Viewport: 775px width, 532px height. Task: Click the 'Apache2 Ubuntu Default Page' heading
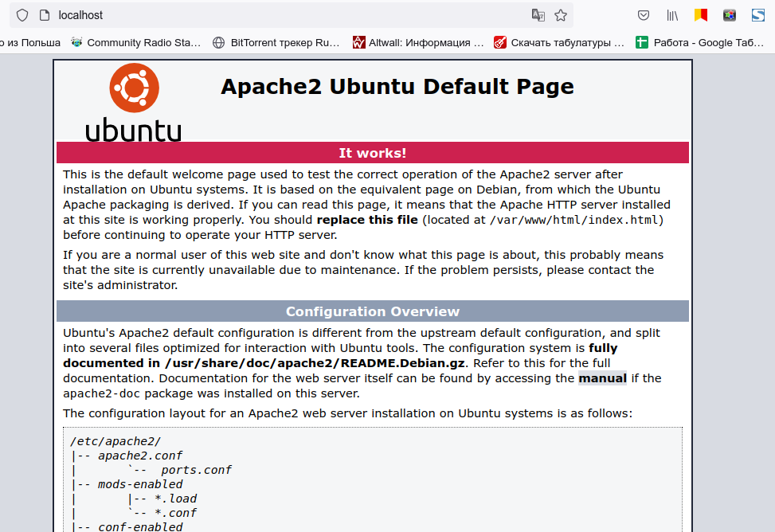point(397,87)
